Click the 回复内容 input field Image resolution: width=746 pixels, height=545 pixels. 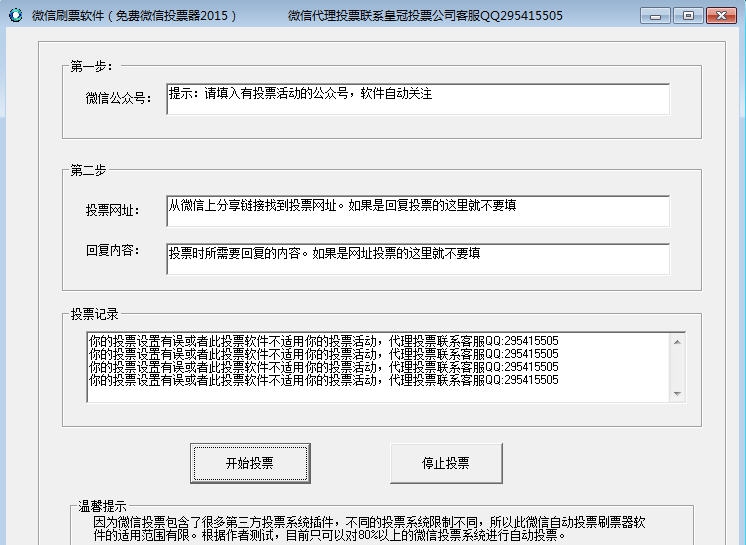tap(418, 259)
